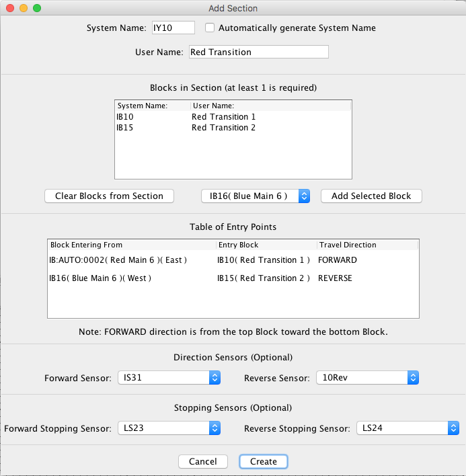
Task: Click FORWARD travel direction cell
Action: point(338,260)
